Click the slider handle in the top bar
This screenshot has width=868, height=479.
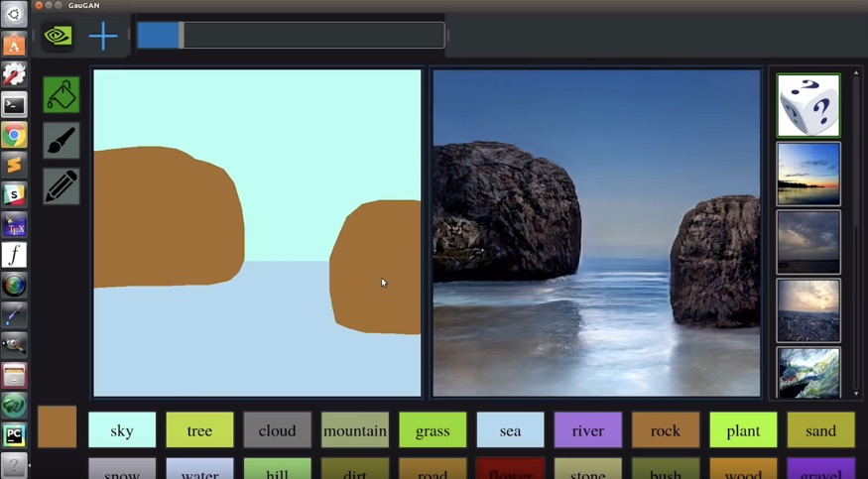tap(181, 36)
